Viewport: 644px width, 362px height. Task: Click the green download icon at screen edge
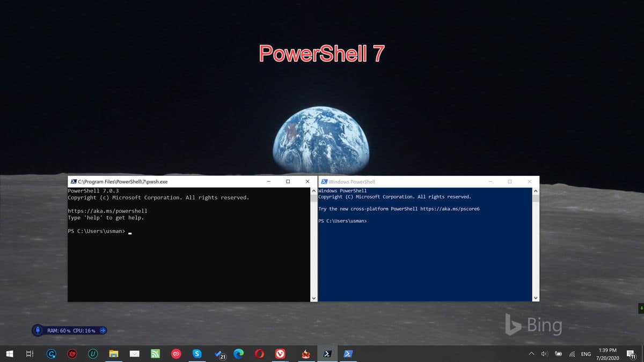pos(641,308)
